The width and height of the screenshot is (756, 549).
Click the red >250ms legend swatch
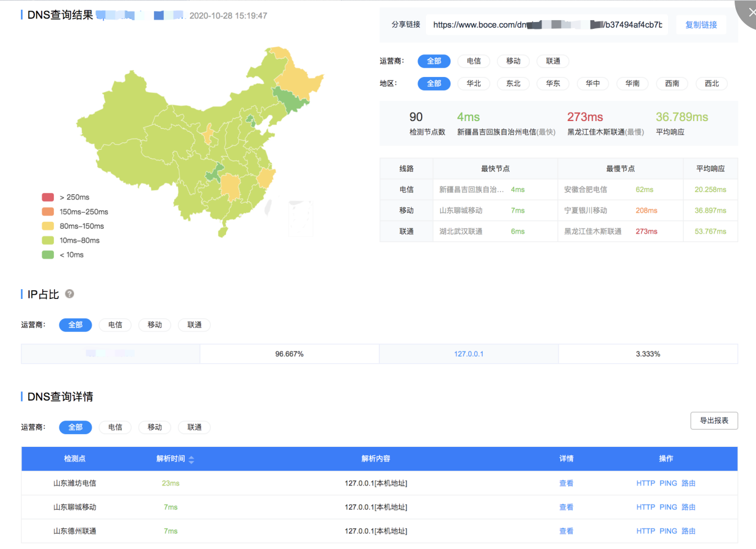[48, 197]
